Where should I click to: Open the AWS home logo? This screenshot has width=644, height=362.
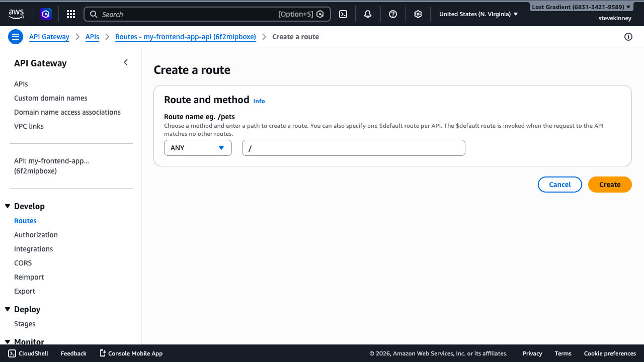point(16,14)
